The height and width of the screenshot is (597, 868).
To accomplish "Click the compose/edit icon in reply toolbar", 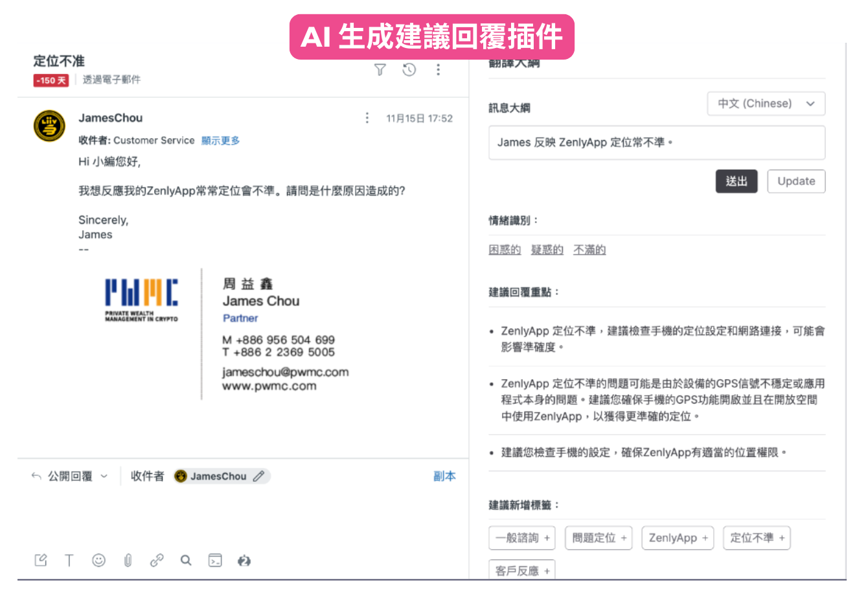I will coord(41,561).
